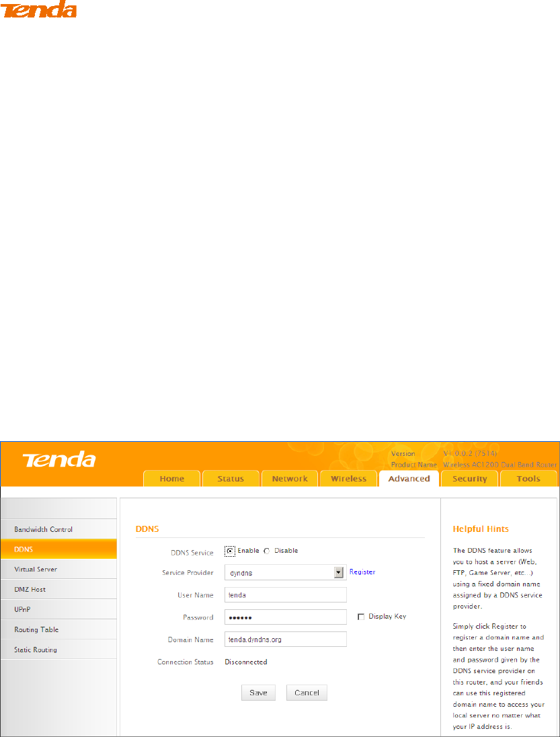
Task: Open Virtual Server sidebar item
Action: click(x=58, y=569)
